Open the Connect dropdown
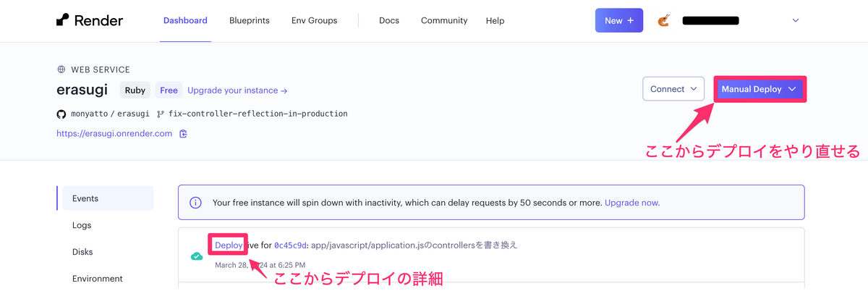 [x=673, y=89]
